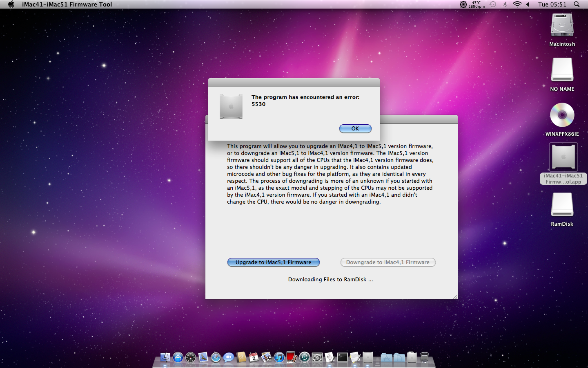Open Time Machine in the Dock
The image size is (588, 368).
305,357
